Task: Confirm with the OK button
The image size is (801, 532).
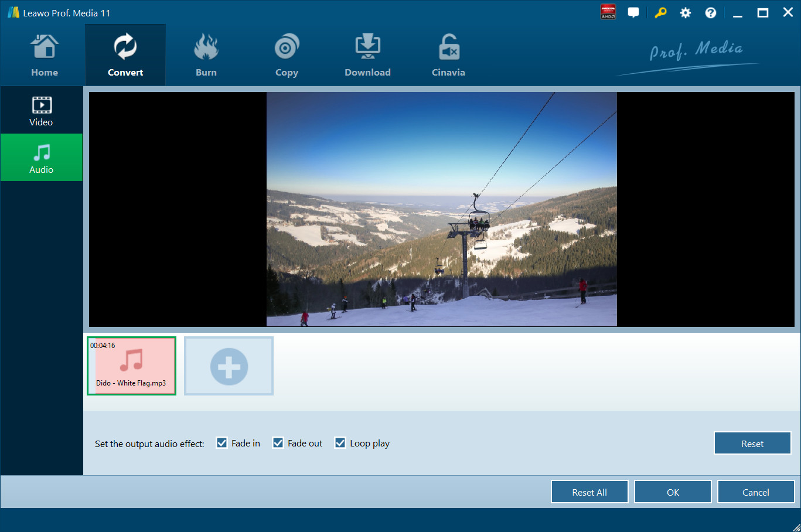Action: point(673,492)
